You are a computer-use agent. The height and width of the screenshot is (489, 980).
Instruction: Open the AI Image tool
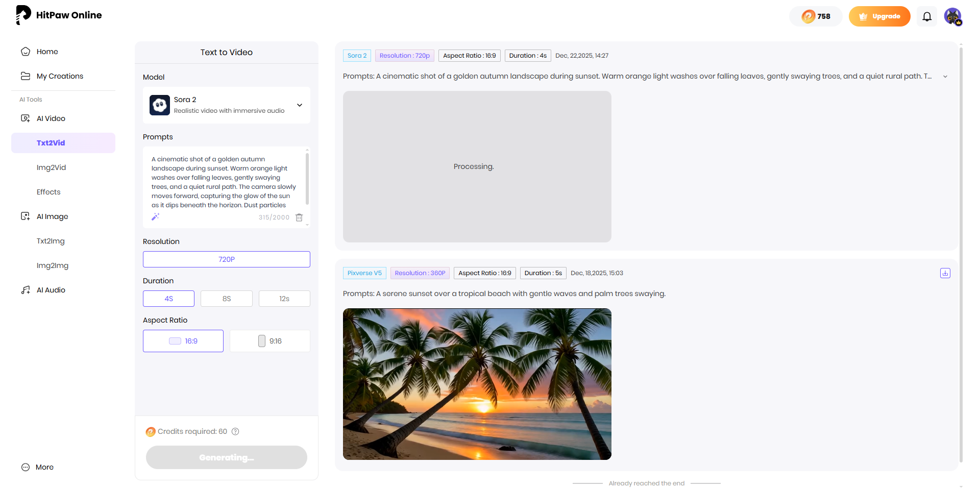pyautogui.click(x=53, y=216)
